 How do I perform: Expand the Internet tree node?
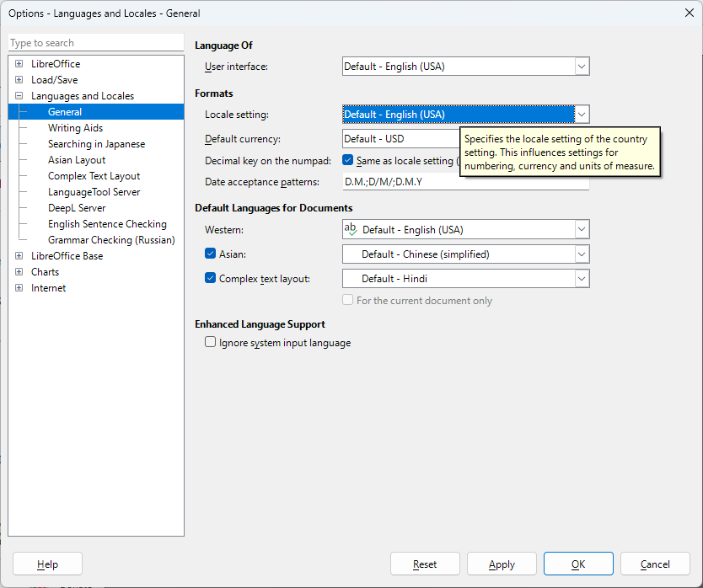tap(19, 288)
